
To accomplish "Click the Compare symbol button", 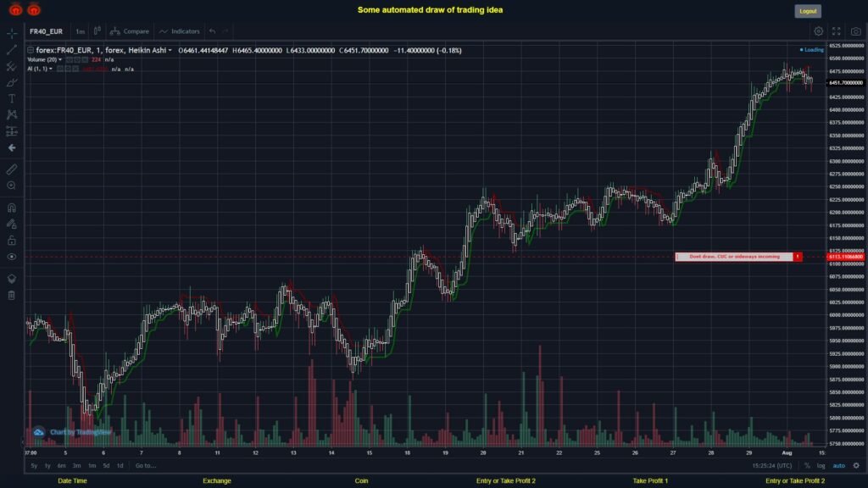I will tap(130, 31).
